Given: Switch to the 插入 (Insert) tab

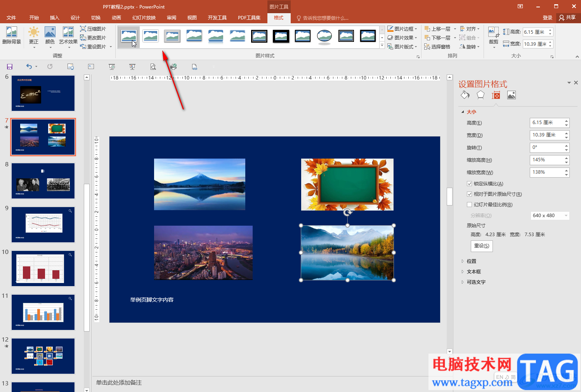Looking at the screenshot, I should tap(55, 18).
